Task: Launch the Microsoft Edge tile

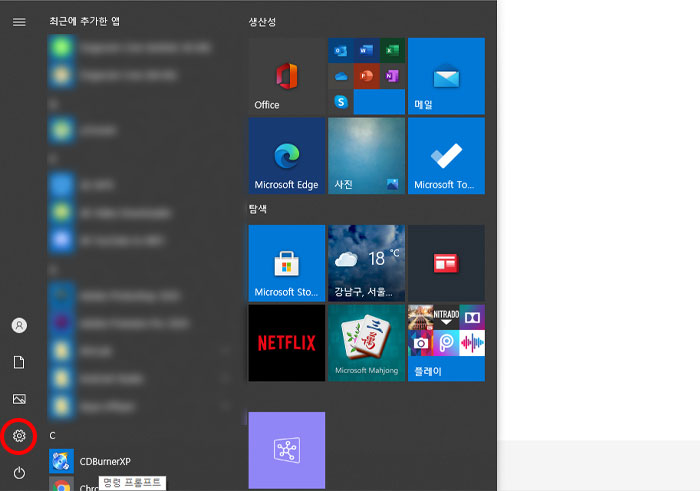Action: [x=287, y=156]
